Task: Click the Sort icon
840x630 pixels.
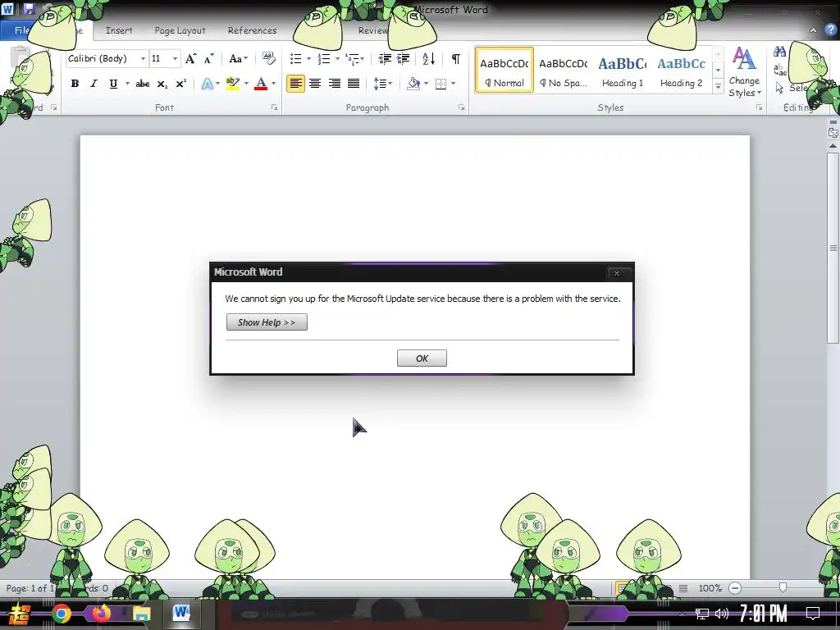Action: point(428,58)
